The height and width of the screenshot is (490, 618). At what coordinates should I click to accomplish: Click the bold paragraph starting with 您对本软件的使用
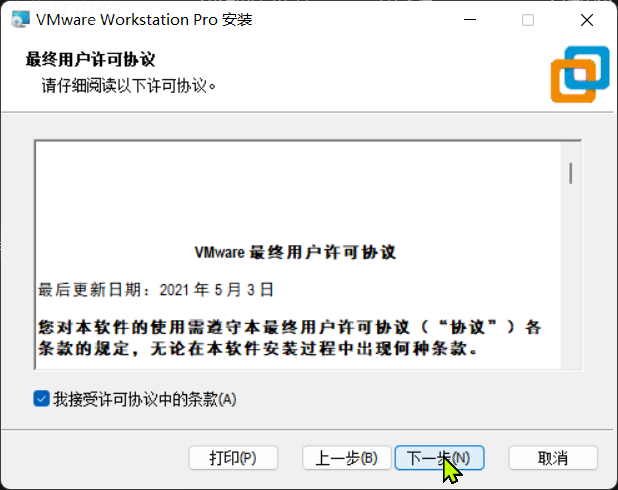(290, 338)
